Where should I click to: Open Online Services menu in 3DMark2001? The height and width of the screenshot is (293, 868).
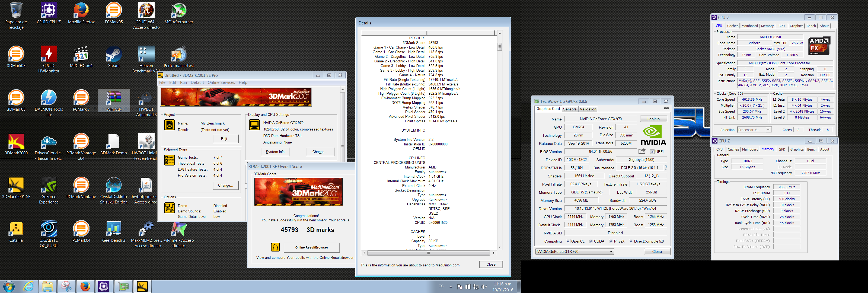pos(221,82)
